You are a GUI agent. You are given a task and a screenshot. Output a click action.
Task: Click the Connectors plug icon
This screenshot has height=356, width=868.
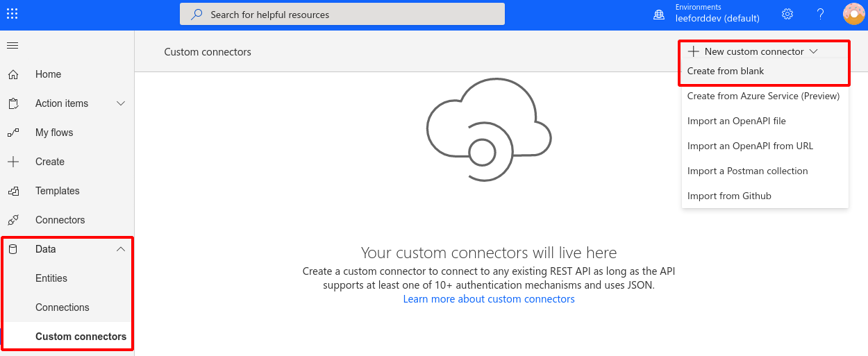coord(13,220)
